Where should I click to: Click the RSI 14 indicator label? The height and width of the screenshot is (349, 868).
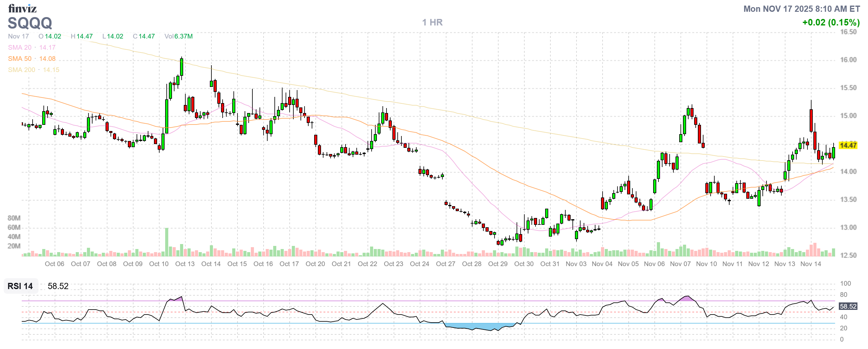click(20, 286)
